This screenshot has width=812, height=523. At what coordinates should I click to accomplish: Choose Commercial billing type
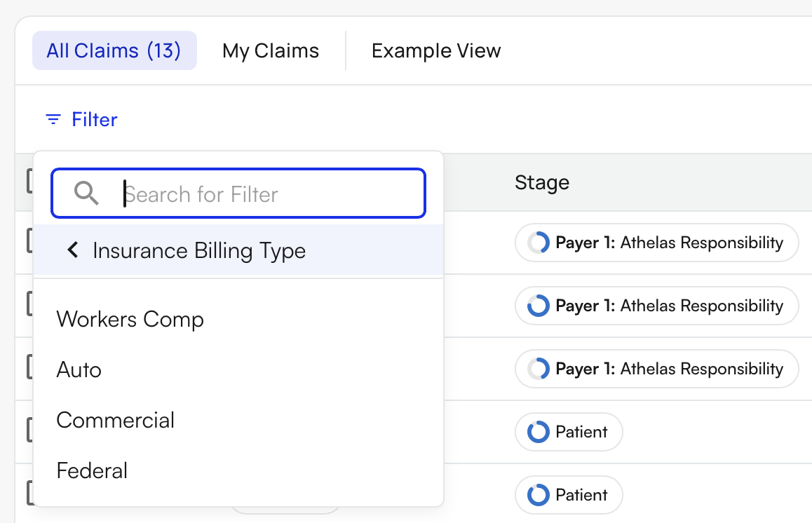[x=115, y=420]
